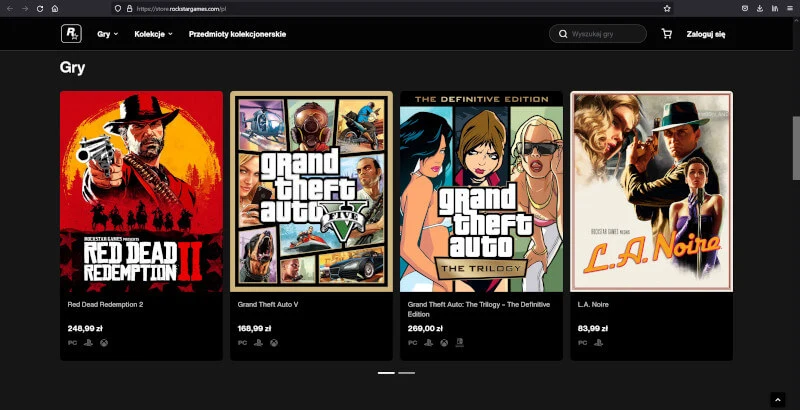Open the browser library icon

click(774, 9)
